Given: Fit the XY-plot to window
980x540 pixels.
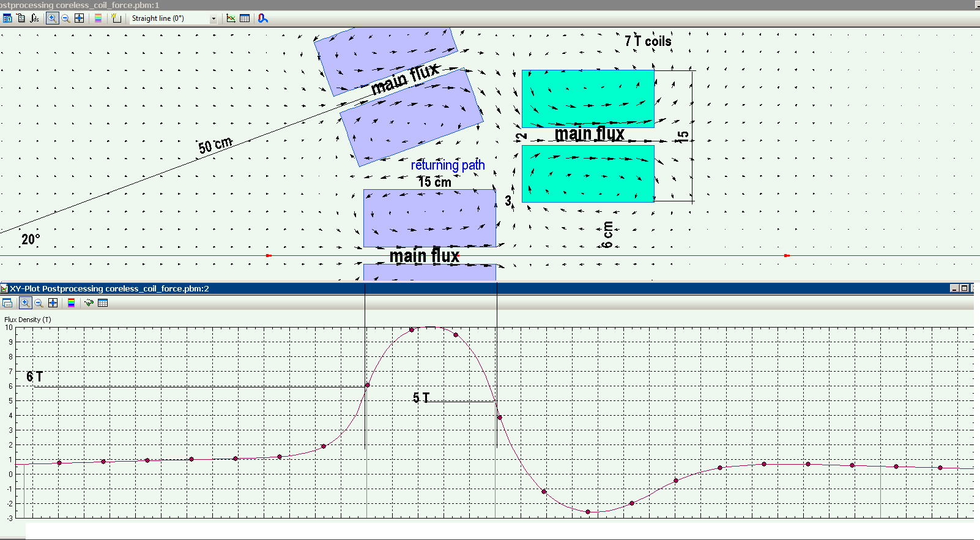Looking at the screenshot, I should 53,303.
